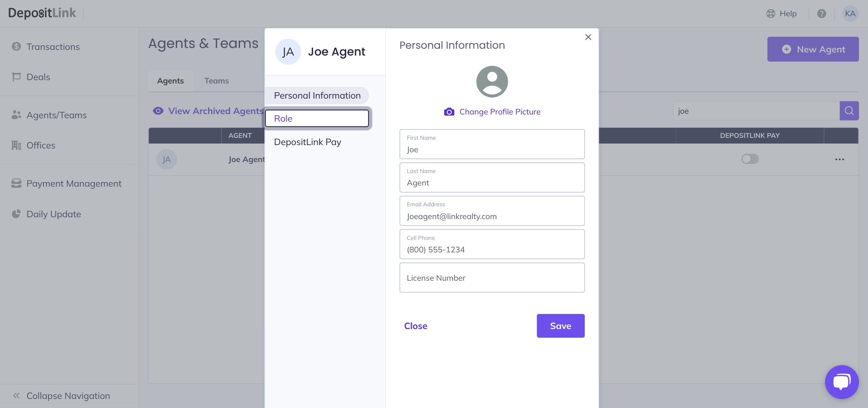This screenshot has width=868, height=408.
Task: Click the Deals flag icon
Action: (16, 77)
